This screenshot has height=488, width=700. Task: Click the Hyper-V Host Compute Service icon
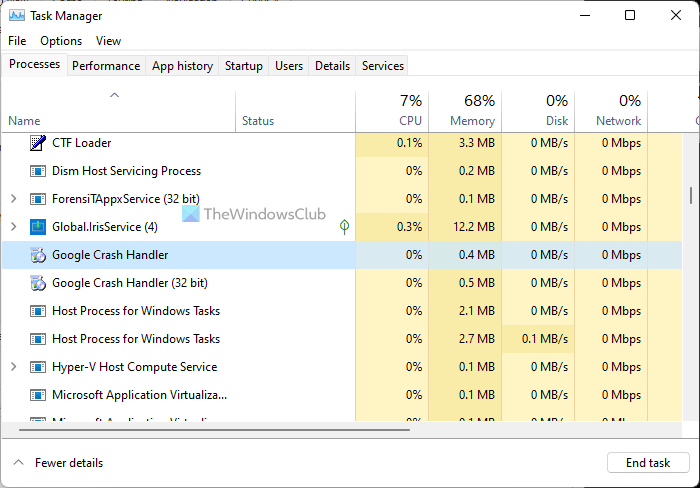38,367
